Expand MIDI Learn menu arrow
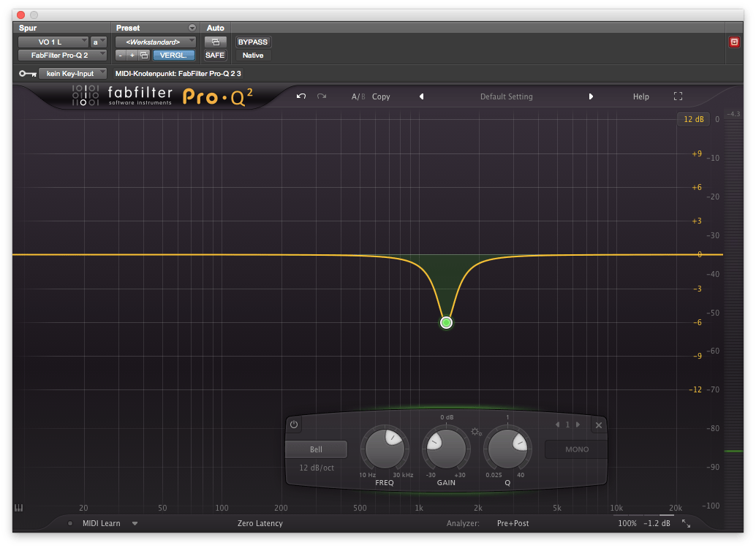The height and width of the screenshot is (548, 756). tap(135, 523)
